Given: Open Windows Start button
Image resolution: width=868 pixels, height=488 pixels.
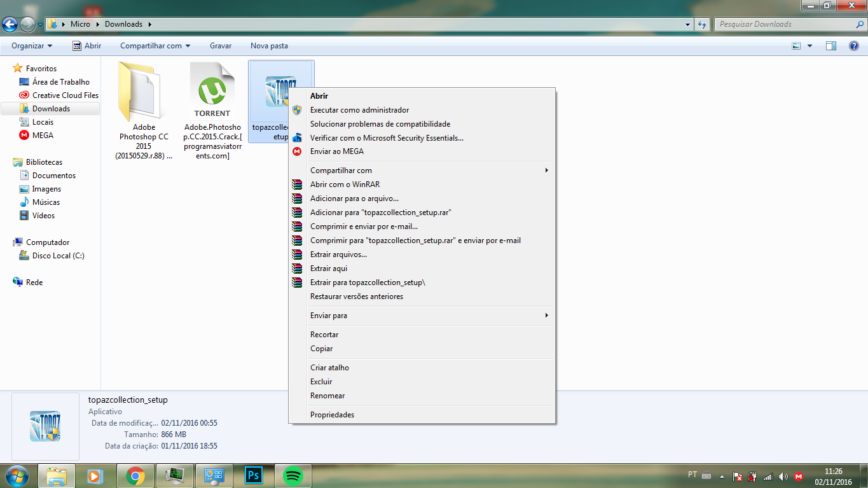Looking at the screenshot, I should coord(17,475).
